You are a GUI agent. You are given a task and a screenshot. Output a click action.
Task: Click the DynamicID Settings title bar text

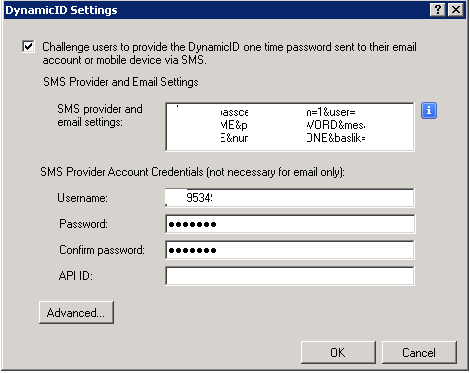(x=61, y=10)
